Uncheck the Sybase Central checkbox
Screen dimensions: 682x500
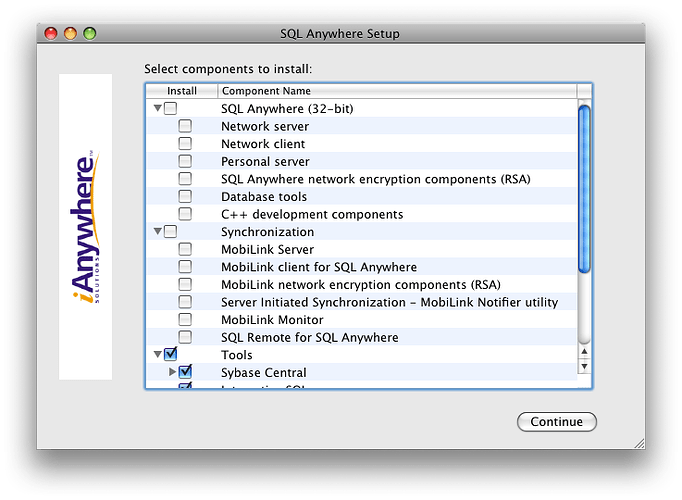pos(185,372)
